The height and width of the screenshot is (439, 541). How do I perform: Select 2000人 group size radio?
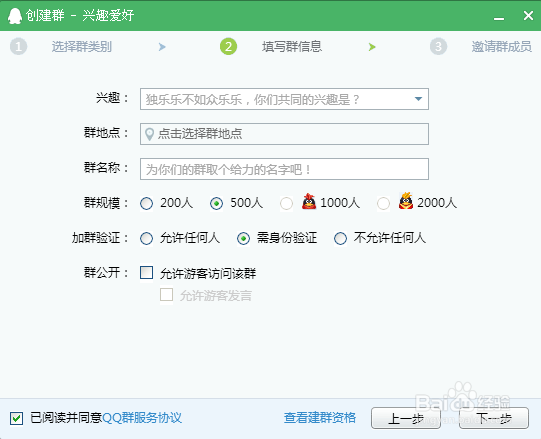pos(383,203)
